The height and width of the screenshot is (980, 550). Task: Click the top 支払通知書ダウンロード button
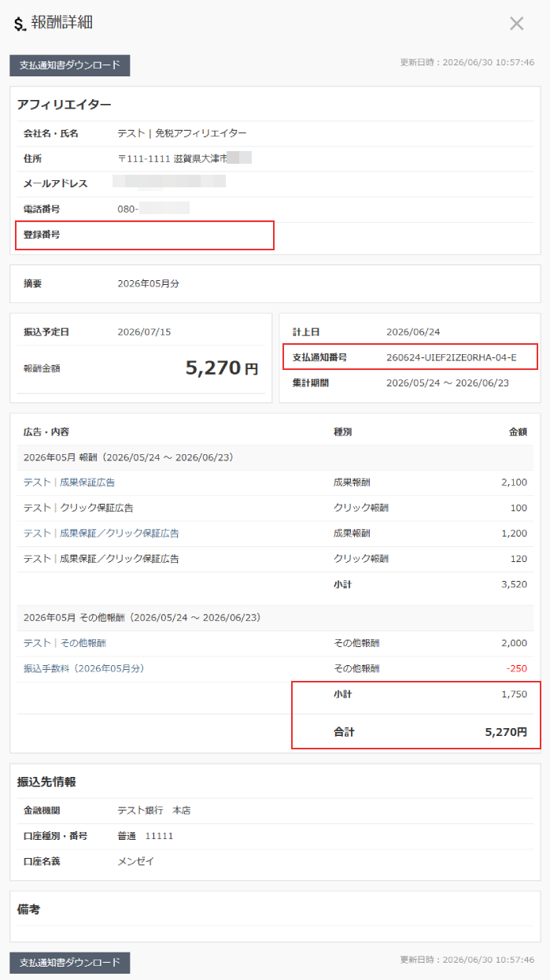(x=69, y=65)
